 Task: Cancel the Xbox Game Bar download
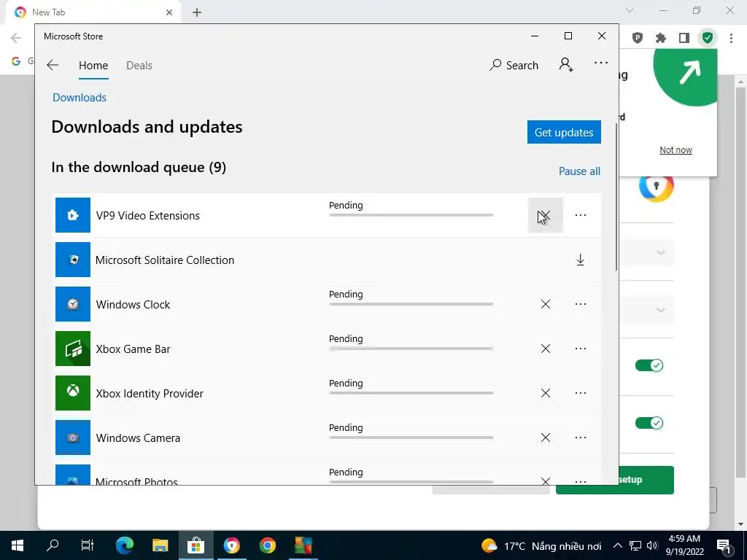[546, 349]
